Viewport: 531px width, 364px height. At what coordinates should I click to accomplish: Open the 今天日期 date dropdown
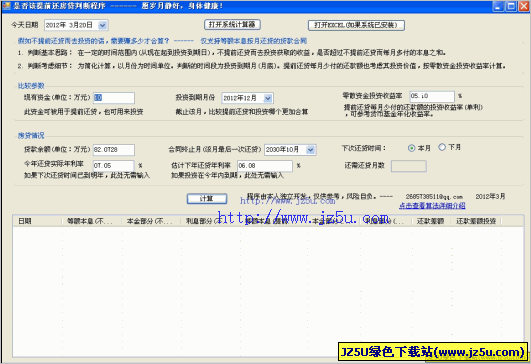tap(102, 25)
